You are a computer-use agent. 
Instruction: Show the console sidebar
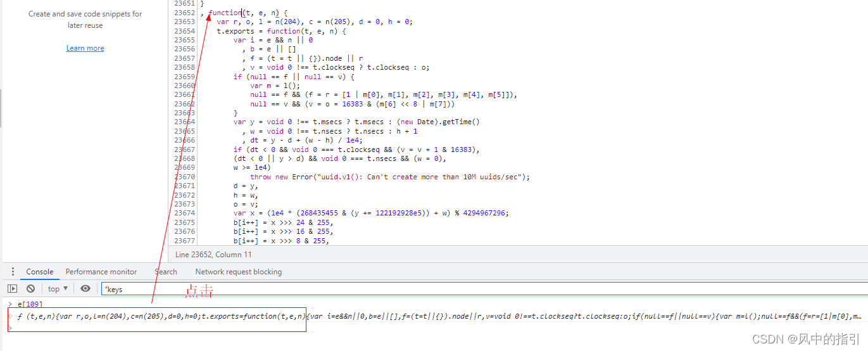point(12,289)
